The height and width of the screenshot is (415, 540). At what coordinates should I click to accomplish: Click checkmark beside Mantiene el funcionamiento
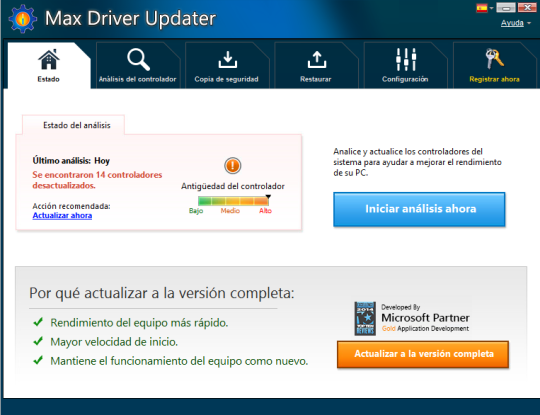[x=38, y=360]
